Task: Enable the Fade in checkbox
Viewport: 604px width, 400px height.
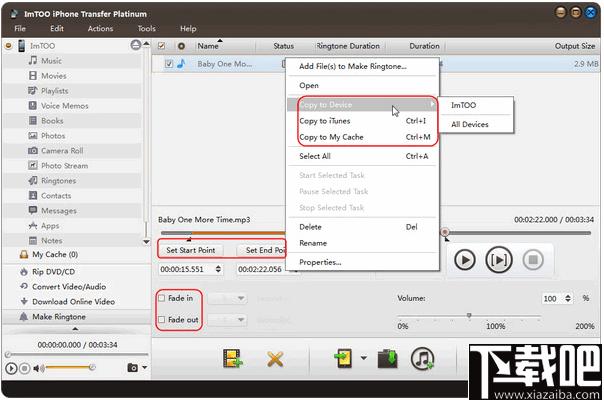Action: [x=162, y=298]
